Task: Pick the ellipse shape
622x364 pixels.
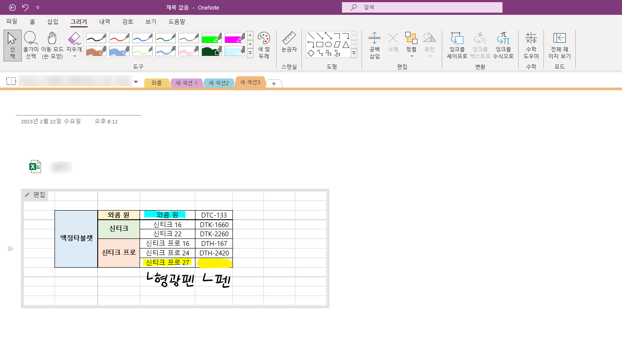Action: pyautogui.click(x=328, y=44)
